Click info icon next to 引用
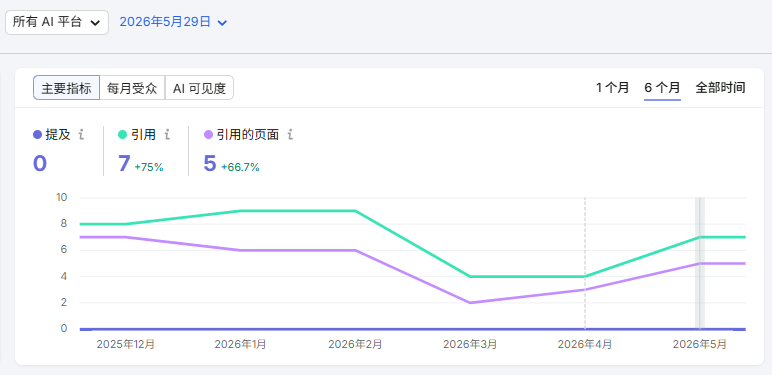 pos(167,134)
